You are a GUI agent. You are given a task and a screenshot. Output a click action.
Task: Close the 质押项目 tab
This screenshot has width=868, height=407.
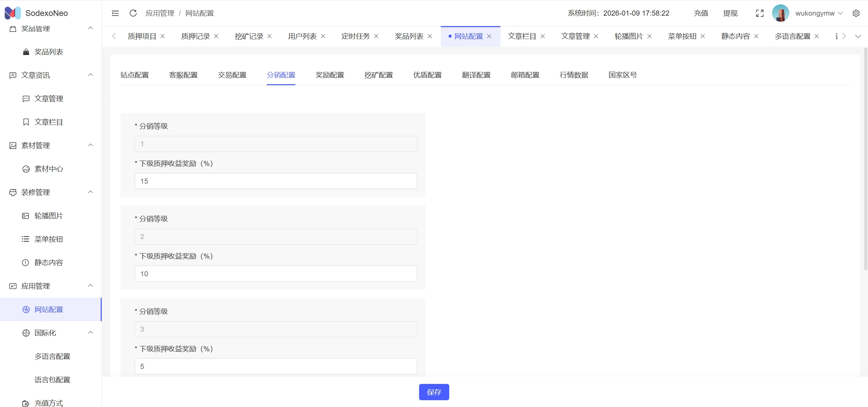(163, 36)
